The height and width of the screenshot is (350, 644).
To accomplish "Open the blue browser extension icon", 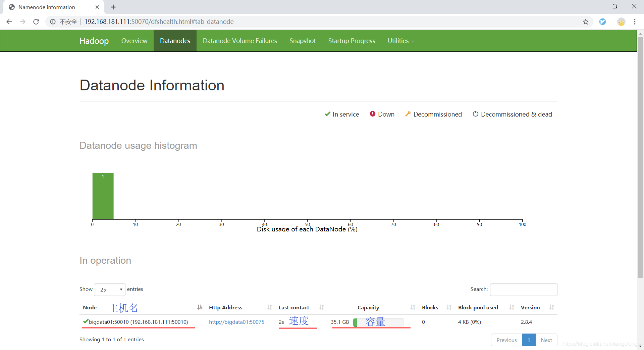I will click(603, 22).
